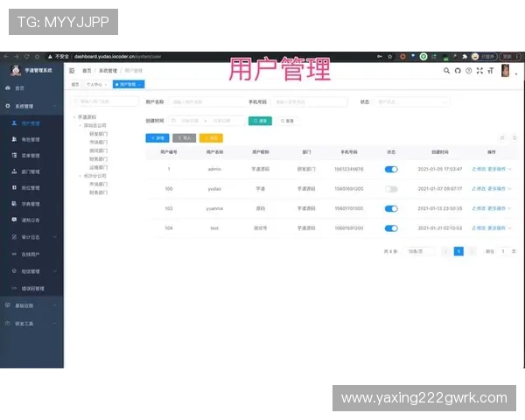Focus the 用户名称 username input field
The image size is (525, 420).
206,101
